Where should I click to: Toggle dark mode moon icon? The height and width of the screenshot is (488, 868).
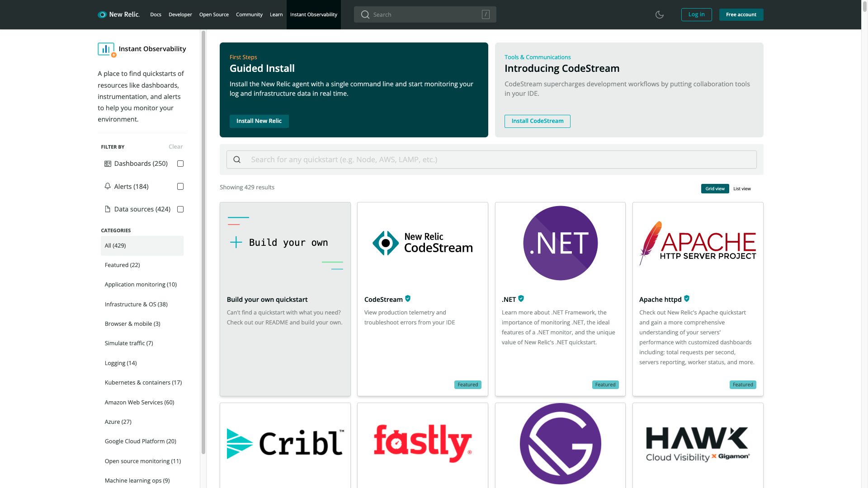(x=660, y=14)
